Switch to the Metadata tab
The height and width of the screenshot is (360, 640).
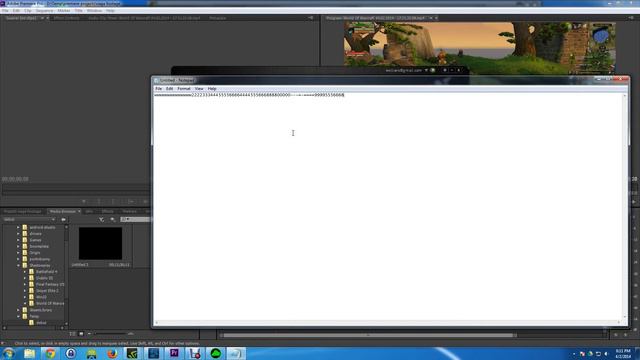point(218,18)
